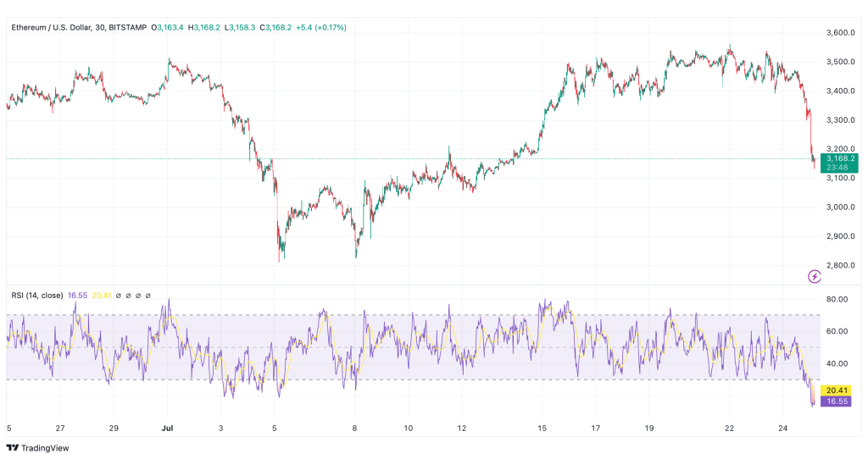The width and height of the screenshot is (868, 459).
Task: Click the 19 date label on time axis
Action: (x=648, y=428)
